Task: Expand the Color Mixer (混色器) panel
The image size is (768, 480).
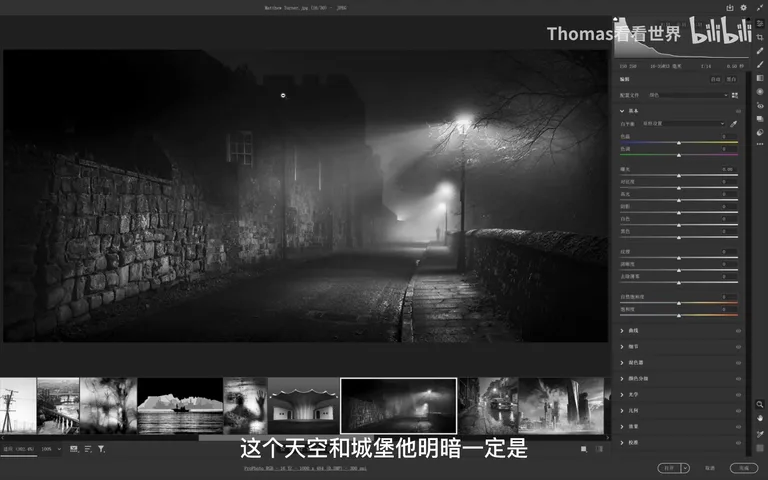Action: pos(622,363)
